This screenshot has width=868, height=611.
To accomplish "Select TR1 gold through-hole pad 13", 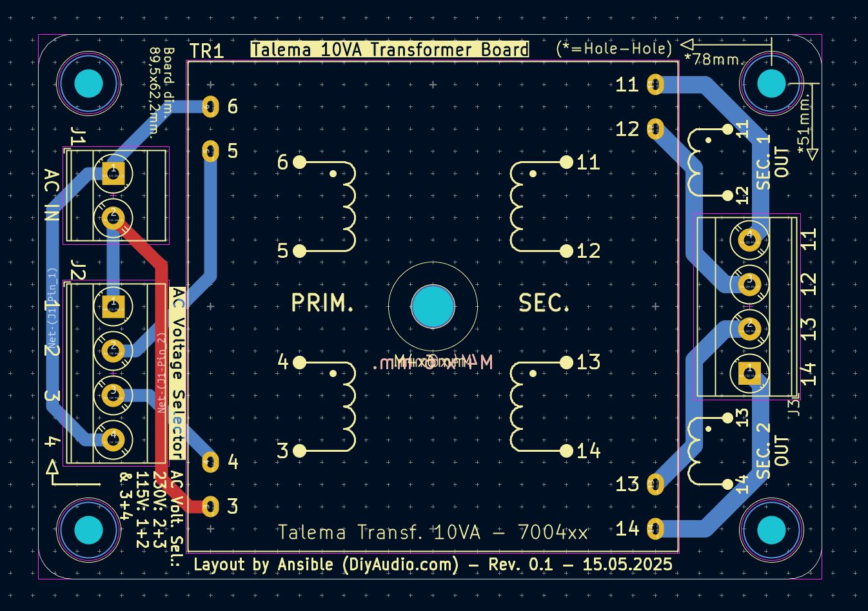I will pos(655,484).
